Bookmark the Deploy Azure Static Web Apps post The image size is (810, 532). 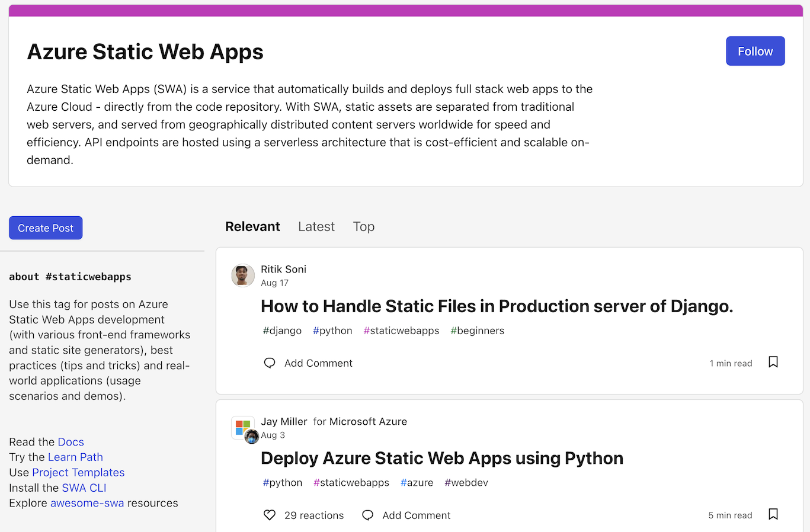click(x=773, y=514)
